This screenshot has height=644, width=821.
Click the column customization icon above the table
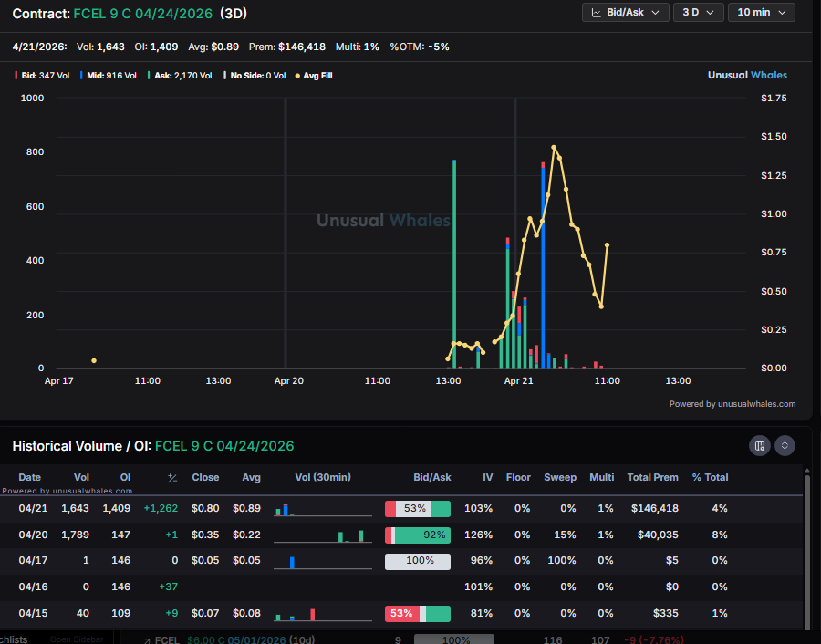coord(759,446)
